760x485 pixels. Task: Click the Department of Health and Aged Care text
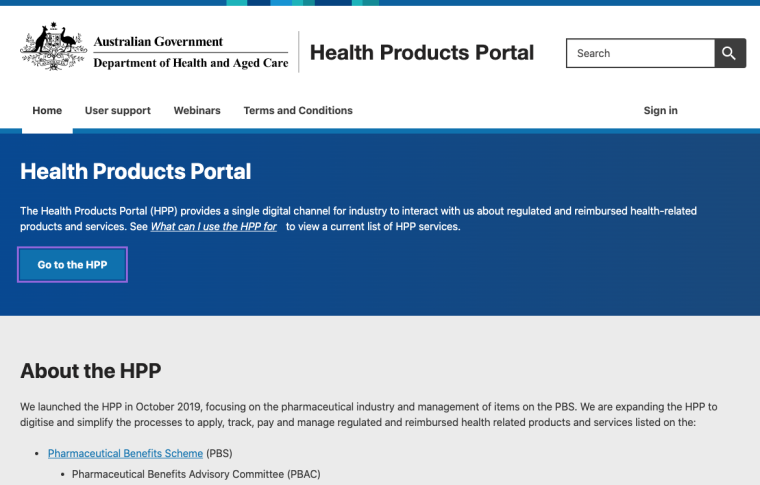191,63
